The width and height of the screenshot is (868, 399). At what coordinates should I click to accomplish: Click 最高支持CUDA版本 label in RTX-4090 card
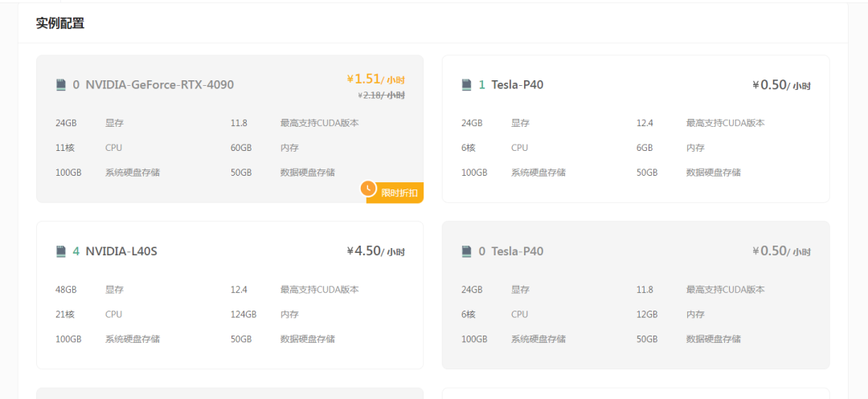click(319, 123)
